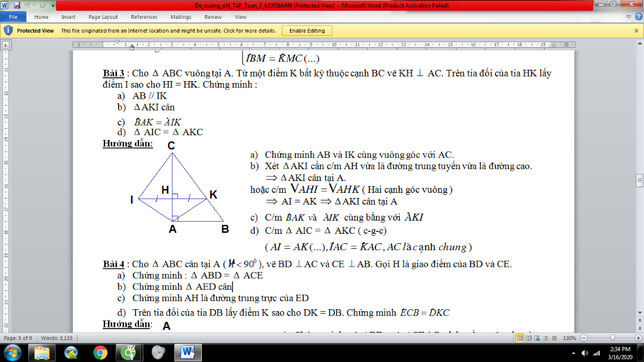Click the triangle geometry figure

point(179,187)
